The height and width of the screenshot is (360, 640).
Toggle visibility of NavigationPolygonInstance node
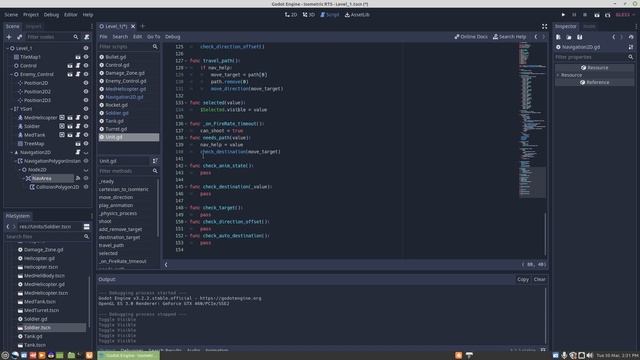86,161
